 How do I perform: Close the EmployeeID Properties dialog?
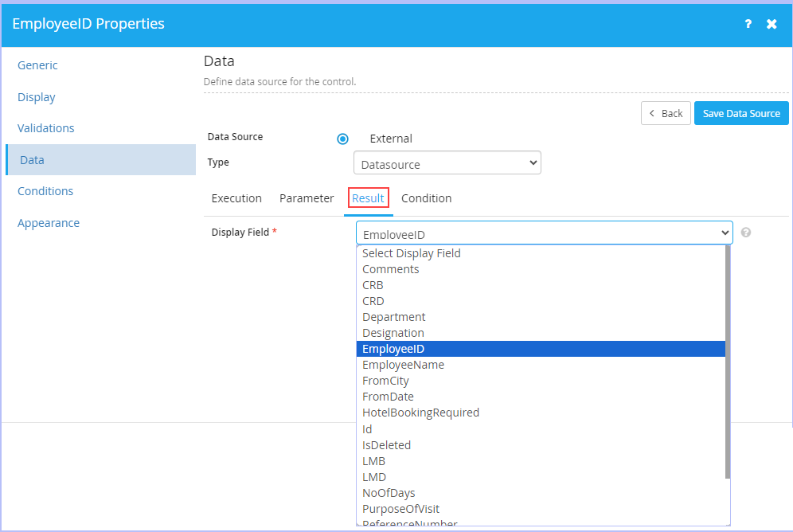[x=772, y=24]
